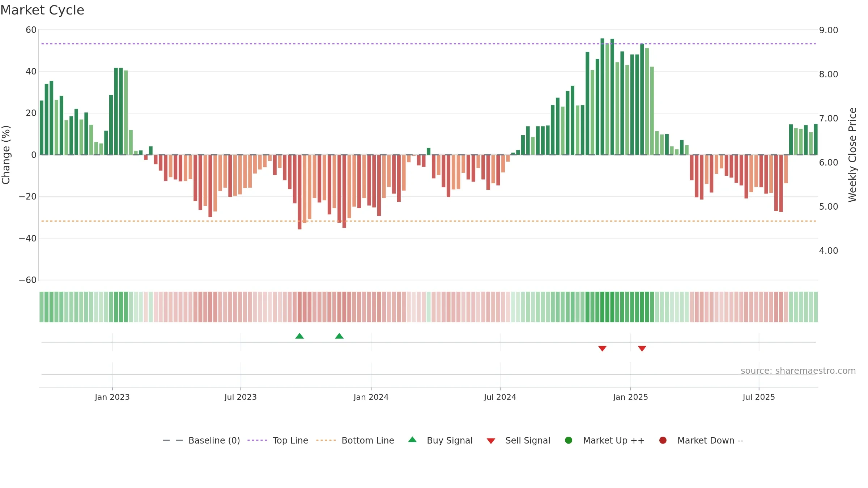Click the 40 tick on the left axis
The width and height of the screenshot is (868, 488).
click(31, 72)
